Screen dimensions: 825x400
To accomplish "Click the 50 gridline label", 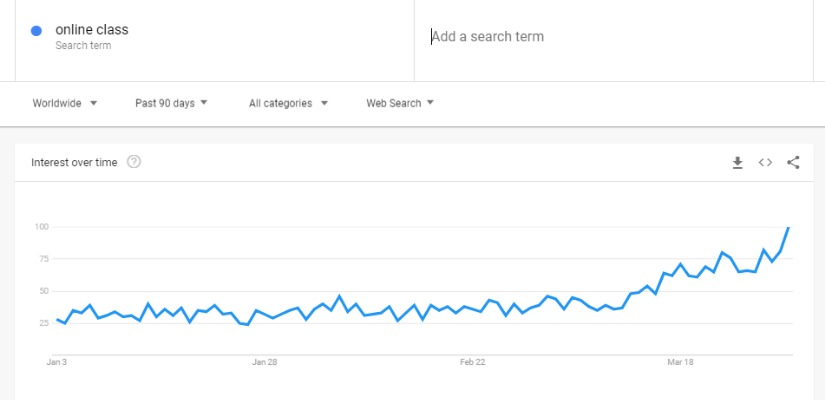I will [42, 291].
